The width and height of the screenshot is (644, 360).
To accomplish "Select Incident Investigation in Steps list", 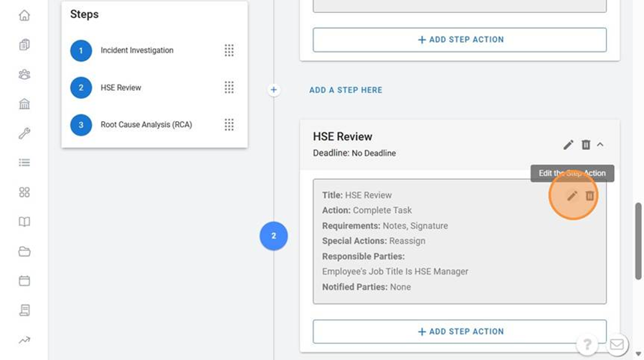I will click(x=136, y=50).
